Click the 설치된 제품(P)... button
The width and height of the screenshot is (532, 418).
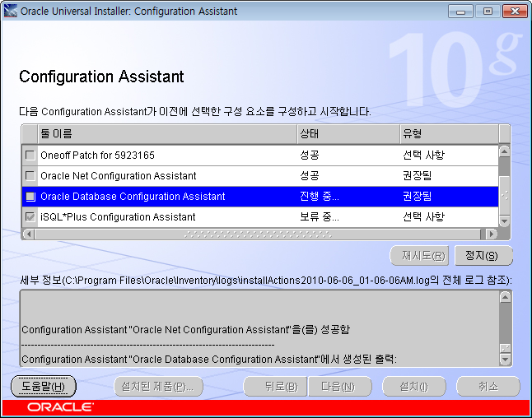pos(158,386)
